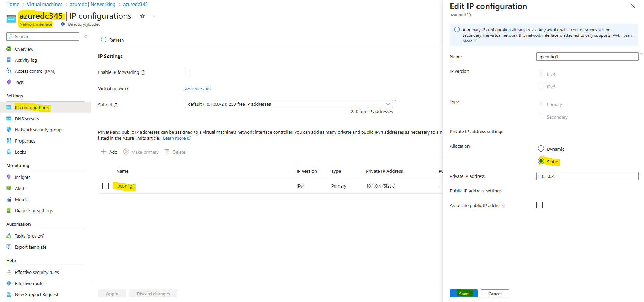Check Associate public IP address box

coord(540,205)
